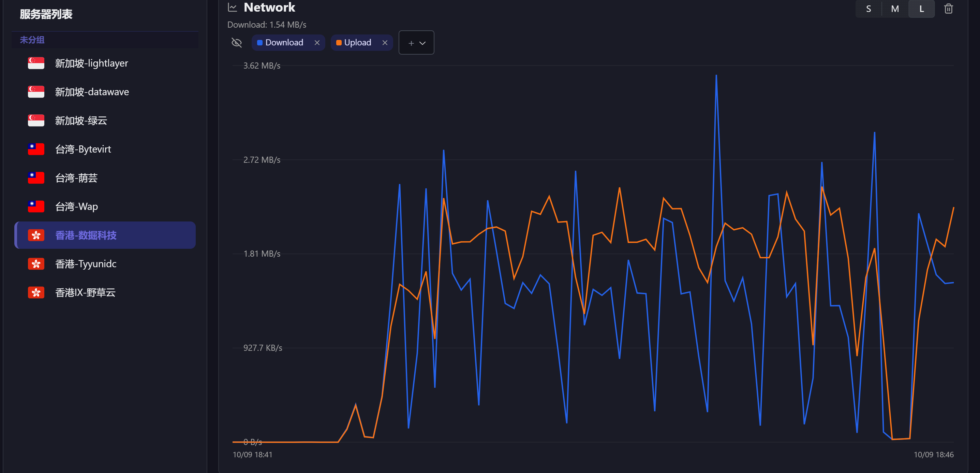This screenshot has width=980, height=473.
Task: Select server 台湾-荫芸
Action: [105, 178]
